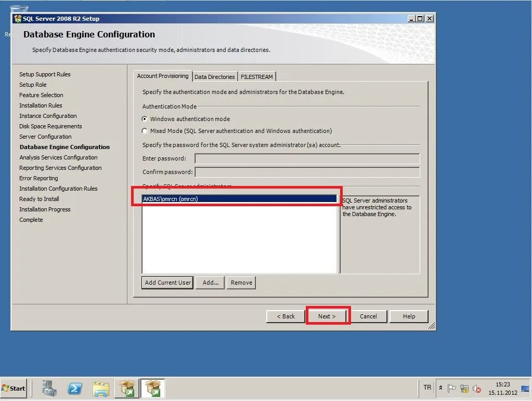Close the SQL Server Setup window

coord(429,19)
